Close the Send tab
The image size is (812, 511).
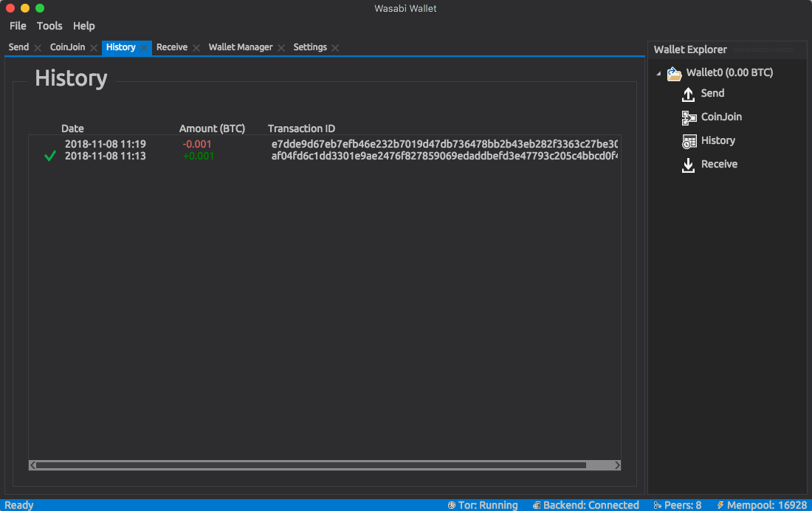coord(38,48)
